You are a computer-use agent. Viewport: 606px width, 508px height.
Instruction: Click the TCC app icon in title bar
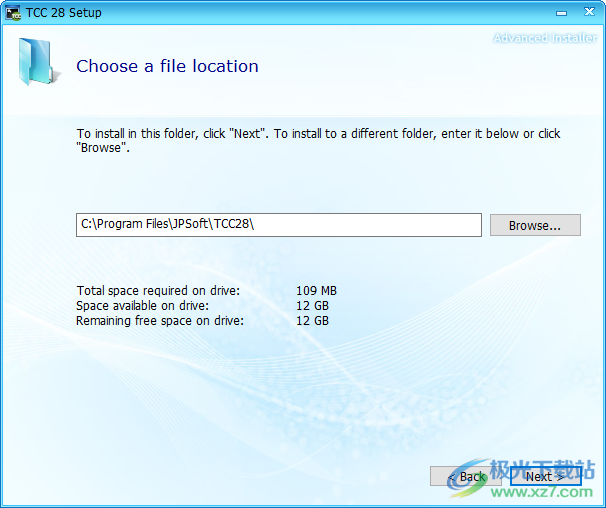(x=13, y=13)
